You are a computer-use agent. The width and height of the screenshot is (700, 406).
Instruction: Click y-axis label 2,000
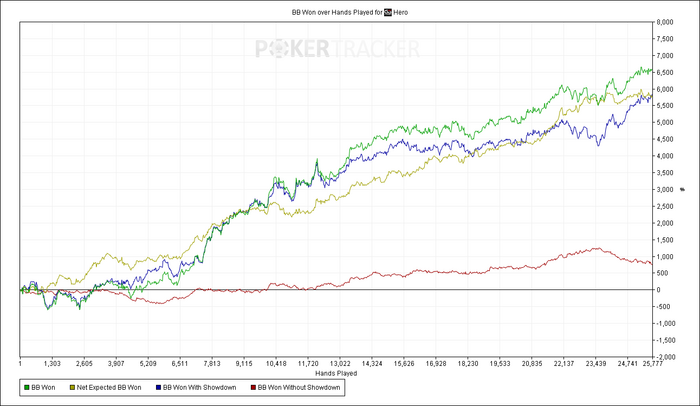pyautogui.click(x=665, y=223)
